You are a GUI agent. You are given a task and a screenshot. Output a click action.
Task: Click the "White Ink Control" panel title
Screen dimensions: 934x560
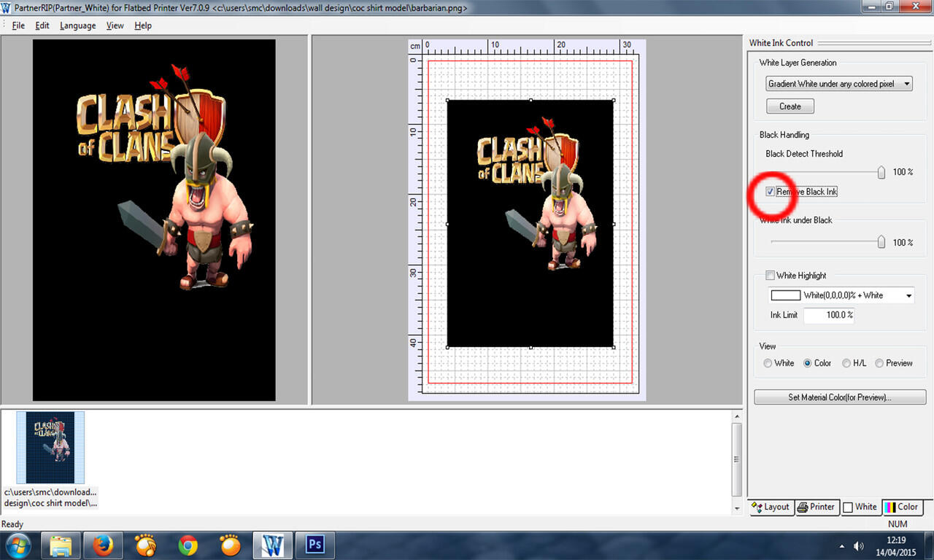click(x=781, y=43)
